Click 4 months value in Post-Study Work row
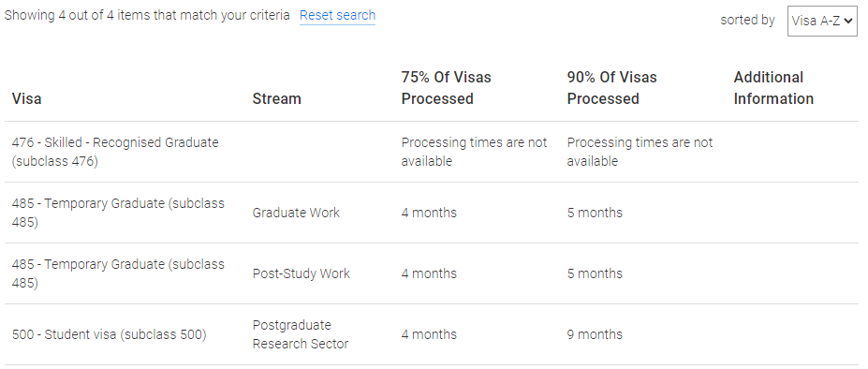This screenshot has width=868, height=369. (429, 273)
